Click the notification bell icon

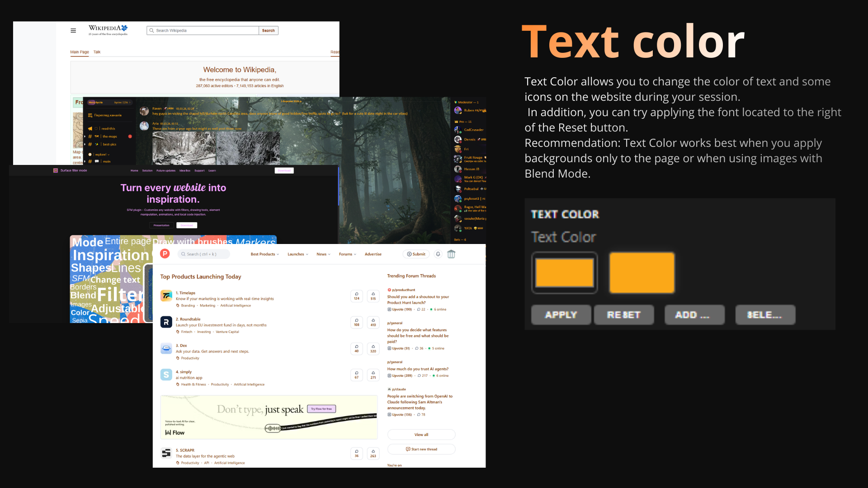point(438,254)
